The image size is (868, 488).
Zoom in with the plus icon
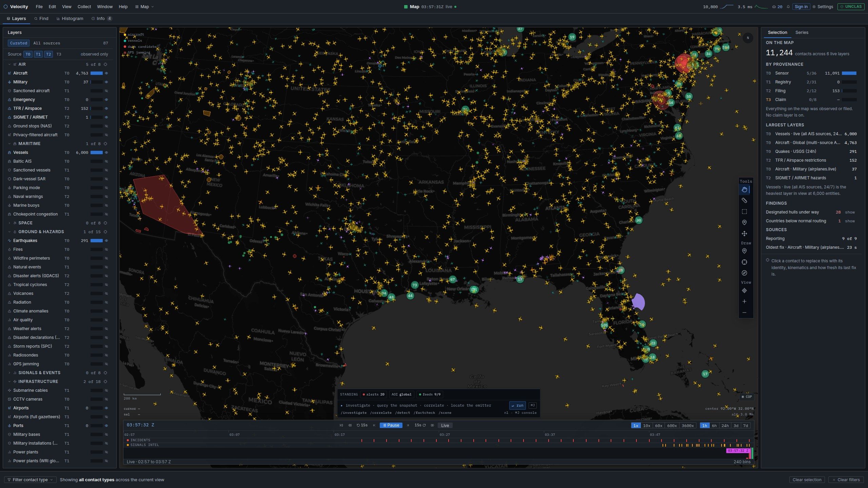coord(744,301)
